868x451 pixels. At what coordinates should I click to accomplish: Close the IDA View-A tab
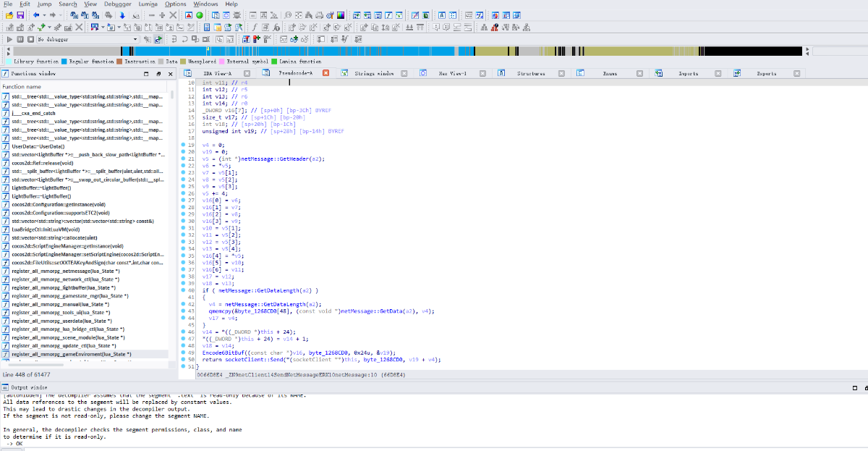pos(247,73)
